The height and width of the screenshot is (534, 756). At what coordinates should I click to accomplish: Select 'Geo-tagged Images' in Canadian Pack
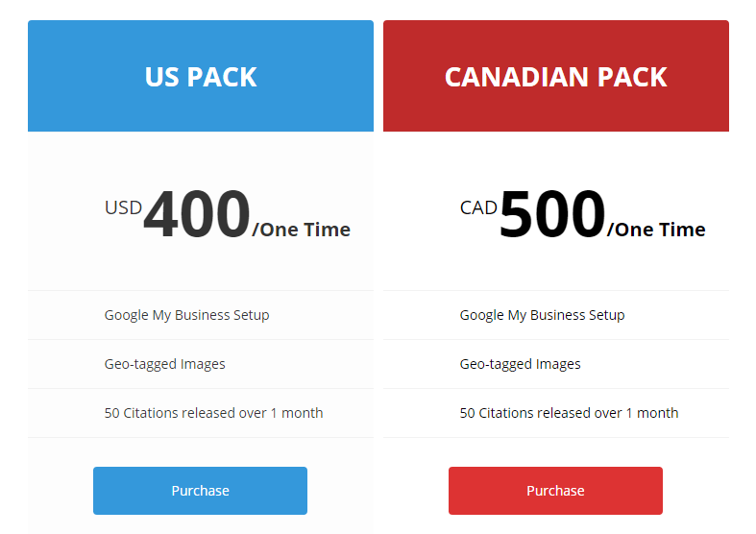point(520,364)
